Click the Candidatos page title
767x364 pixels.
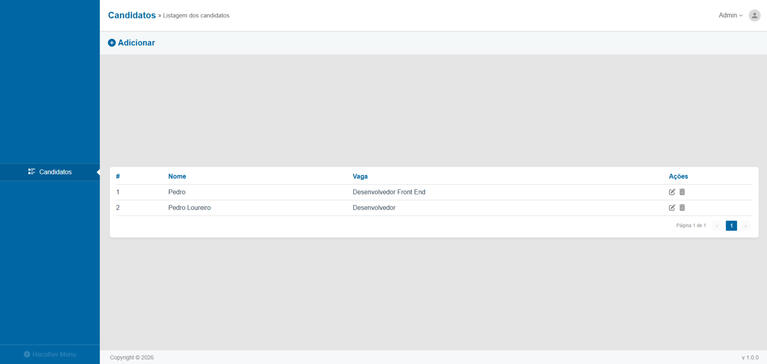(x=132, y=16)
